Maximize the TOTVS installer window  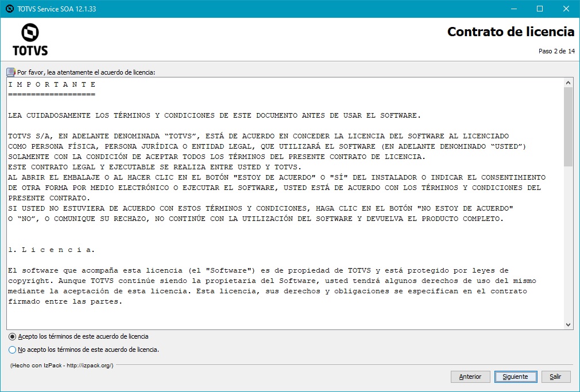(x=540, y=9)
